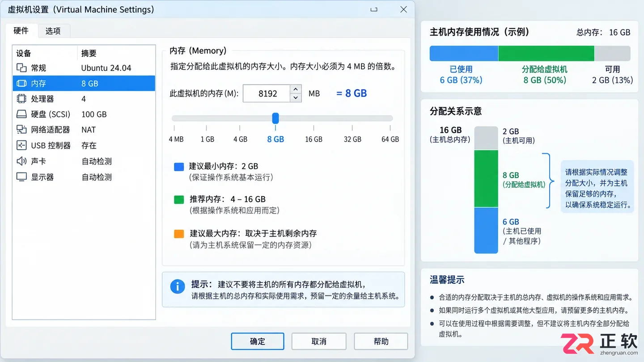644x362 pixels.
Task: Close the Virtual Machine Settings dialog
Action: pyautogui.click(x=403, y=9)
